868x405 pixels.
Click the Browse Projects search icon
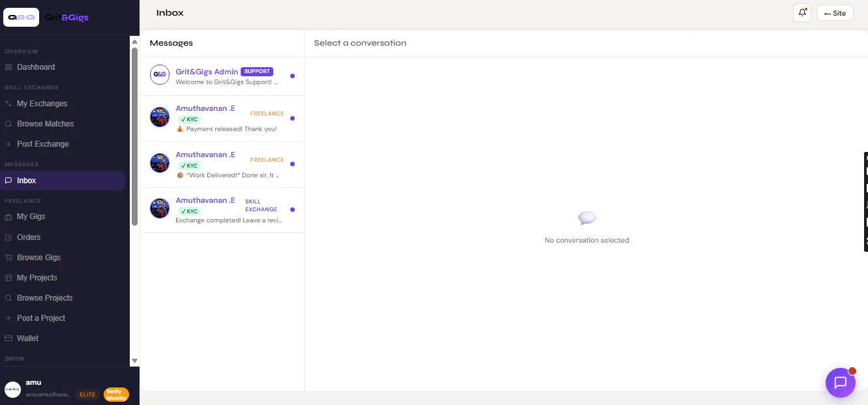8,298
